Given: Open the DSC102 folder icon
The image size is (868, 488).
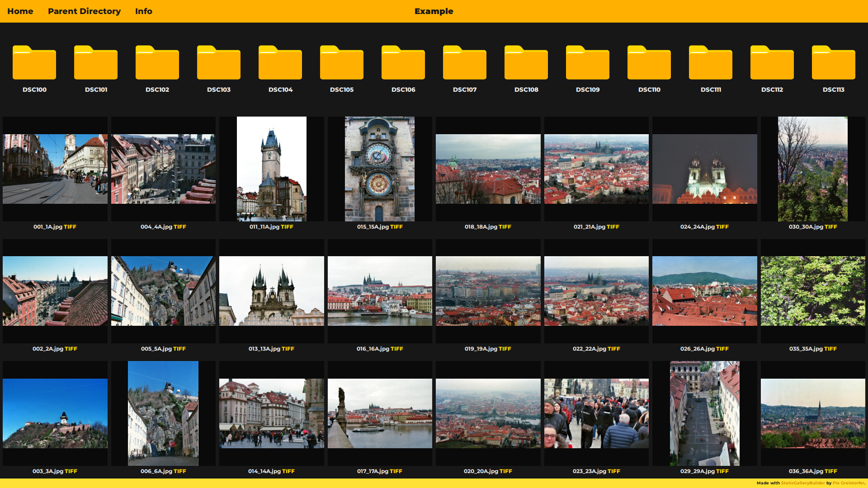Looking at the screenshot, I should [x=157, y=63].
